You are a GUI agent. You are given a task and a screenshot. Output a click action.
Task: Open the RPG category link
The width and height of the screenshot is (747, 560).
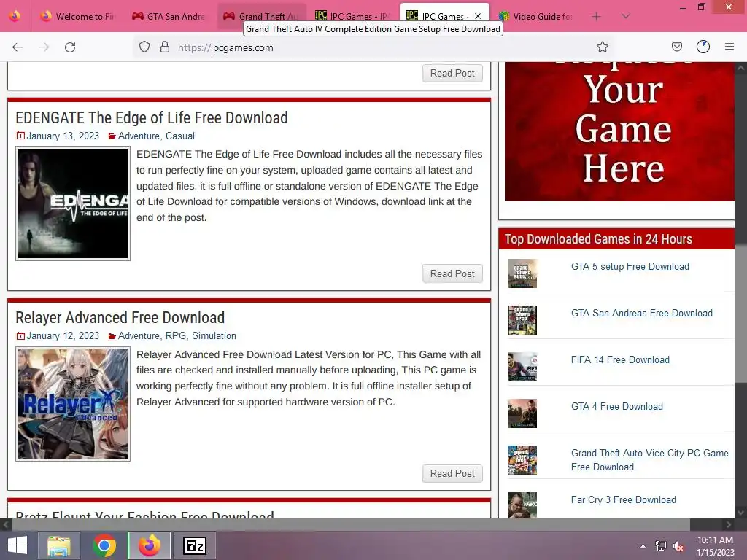pos(175,335)
